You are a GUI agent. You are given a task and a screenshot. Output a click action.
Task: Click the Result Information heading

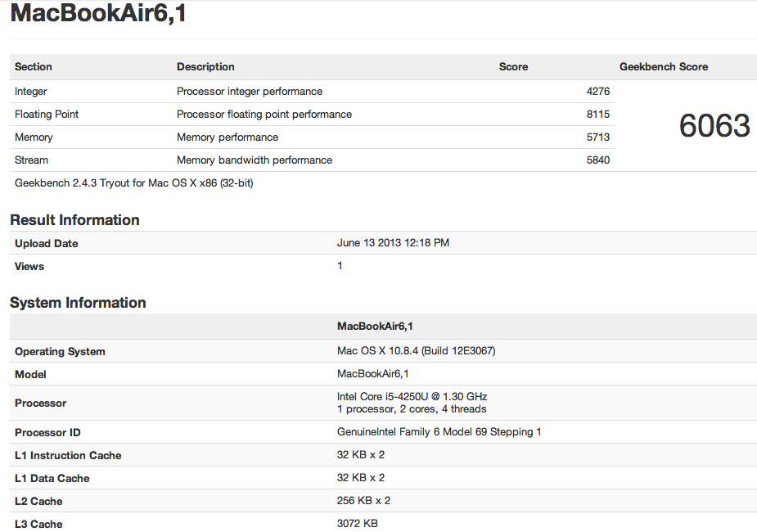tap(74, 220)
